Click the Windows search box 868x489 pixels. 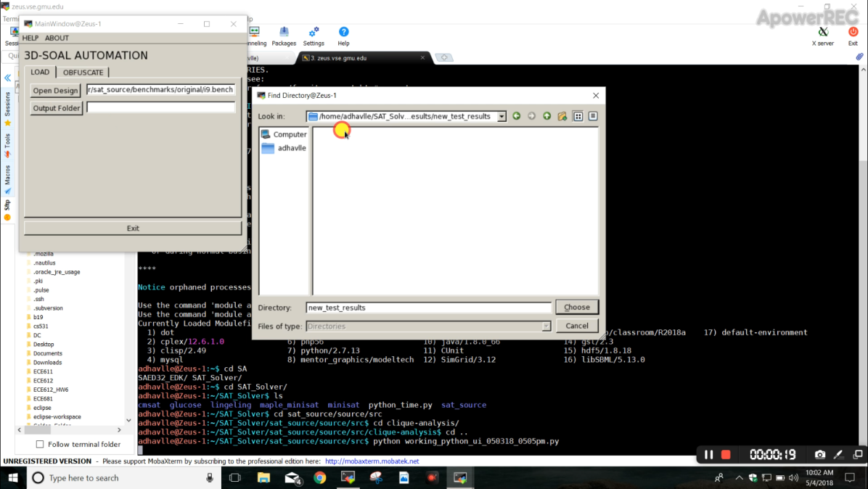pyautogui.click(x=123, y=478)
